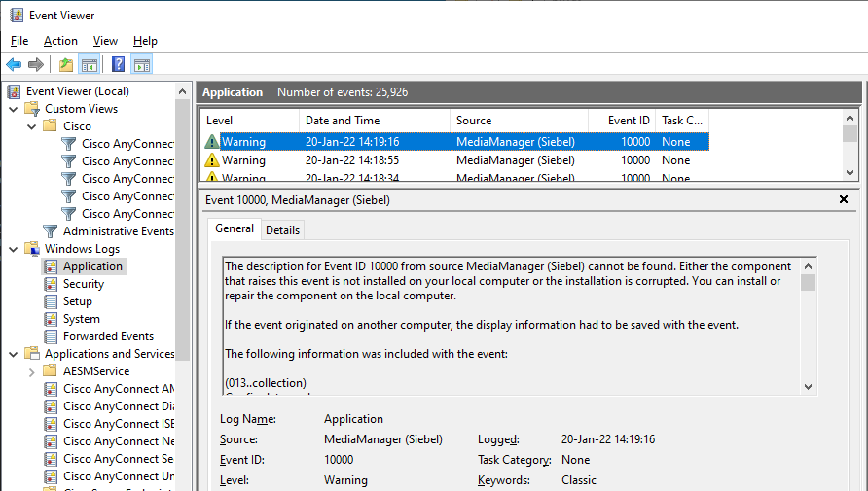Click the Keywords value Classic

point(578,480)
